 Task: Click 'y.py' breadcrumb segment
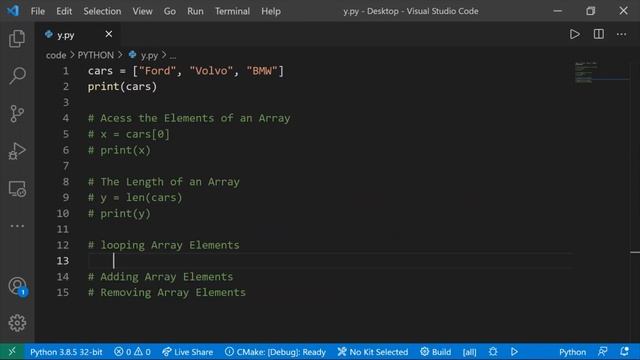point(149,55)
